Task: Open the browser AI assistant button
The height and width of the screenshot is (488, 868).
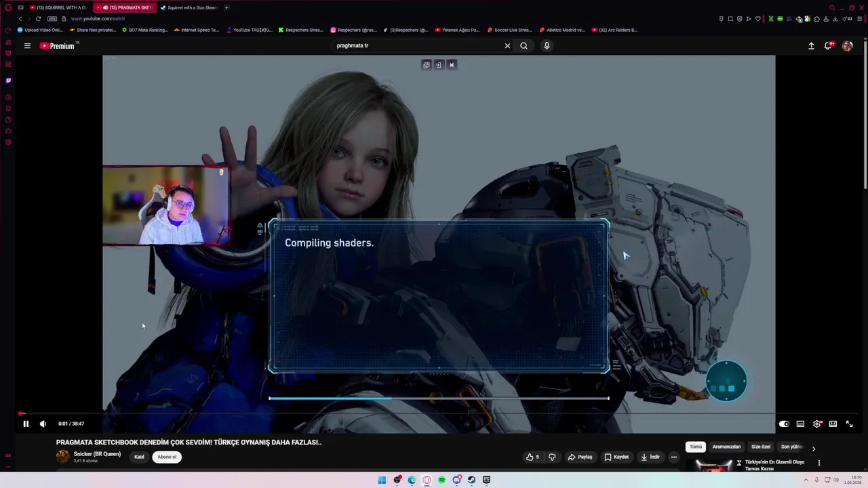Action: click(848, 19)
